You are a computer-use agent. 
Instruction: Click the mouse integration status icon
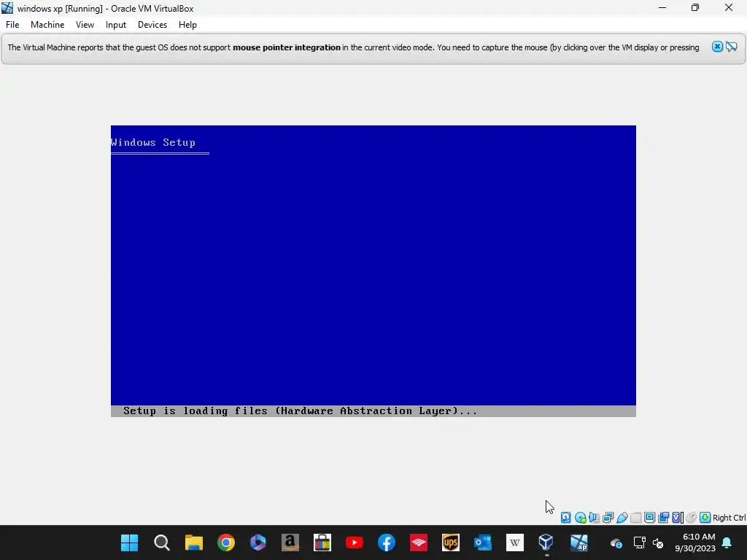pos(692,517)
